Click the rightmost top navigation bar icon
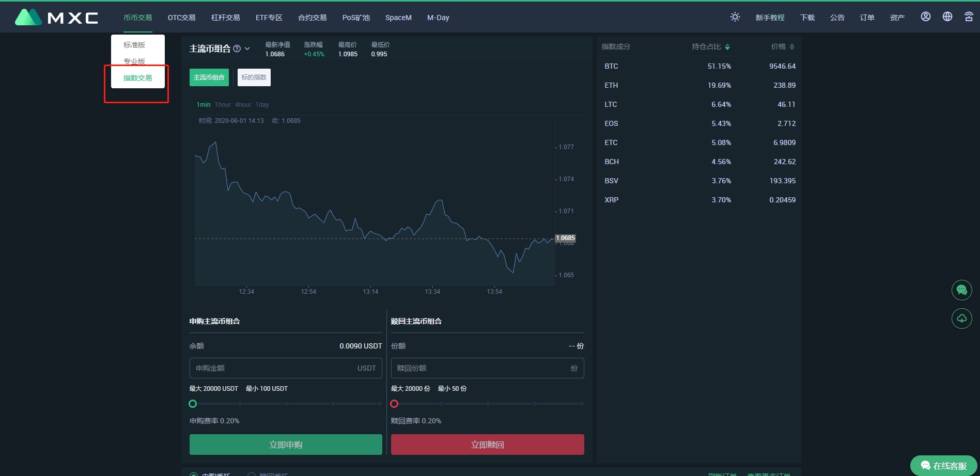The image size is (980, 476). point(969,17)
